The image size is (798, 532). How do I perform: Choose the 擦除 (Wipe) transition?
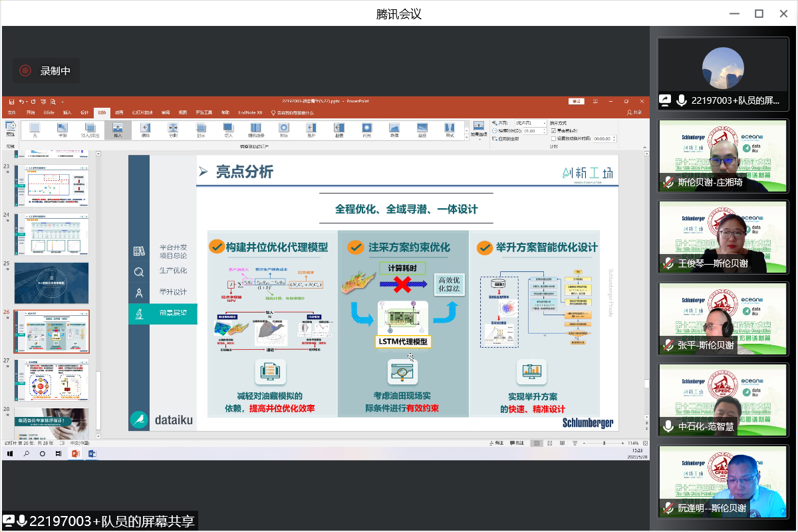pyautogui.click(x=145, y=129)
